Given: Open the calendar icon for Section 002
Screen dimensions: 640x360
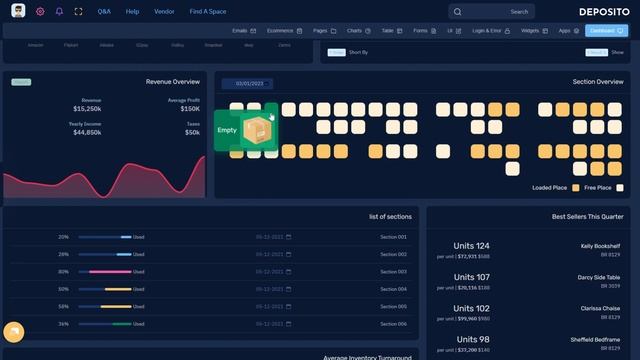Looking at the screenshot, I should pos(289,254).
